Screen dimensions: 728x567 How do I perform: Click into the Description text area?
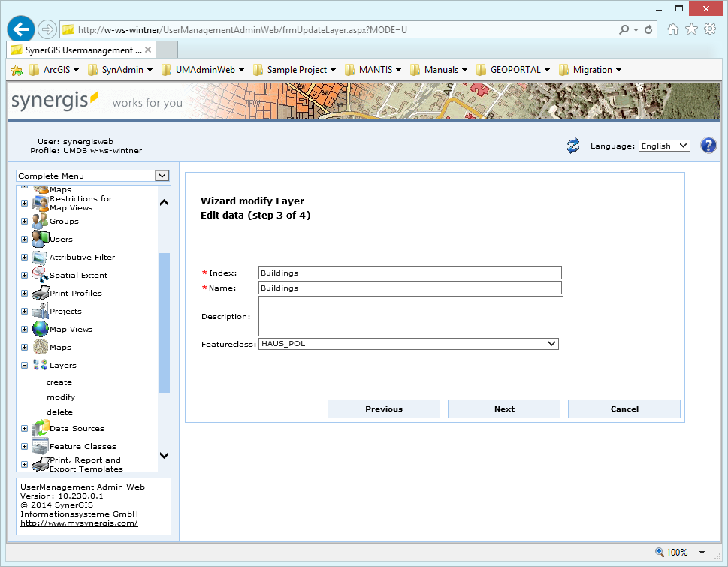(x=410, y=316)
